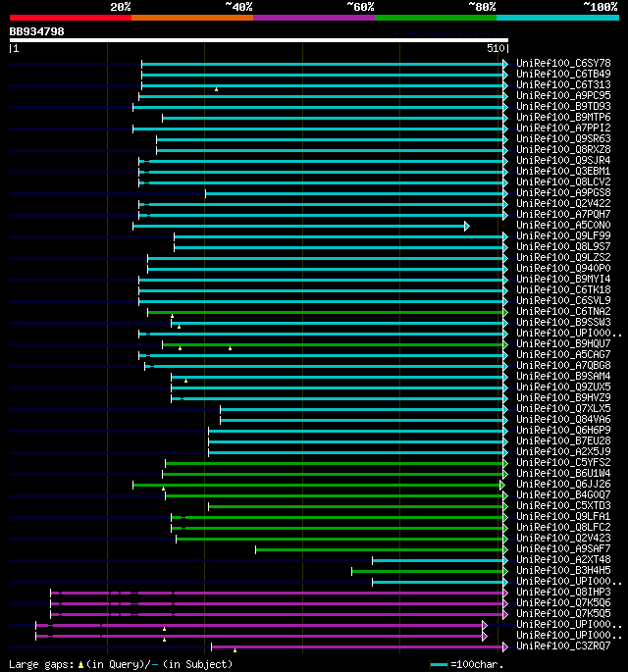
Task: Click the yellow gap marker below the UniRef100_Q6JJ26 bar
Action: pos(163,489)
